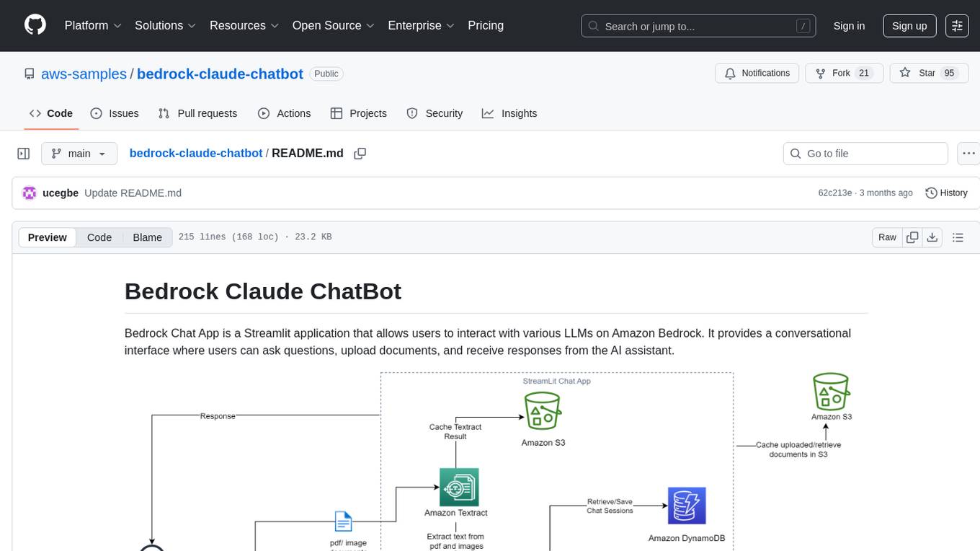Click the pdf/image document diagram icon
The width and height of the screenshot is (980, 551).
(343, 521)
